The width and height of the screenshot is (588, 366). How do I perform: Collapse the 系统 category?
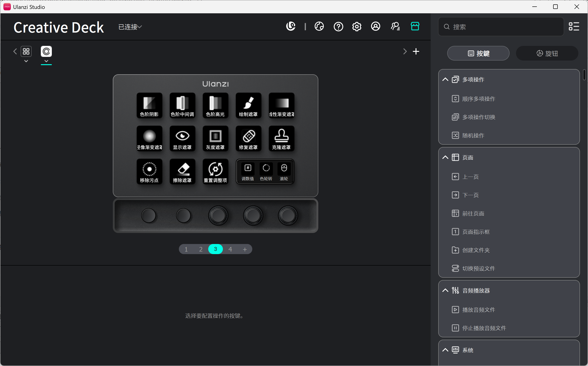click(445, 350)
